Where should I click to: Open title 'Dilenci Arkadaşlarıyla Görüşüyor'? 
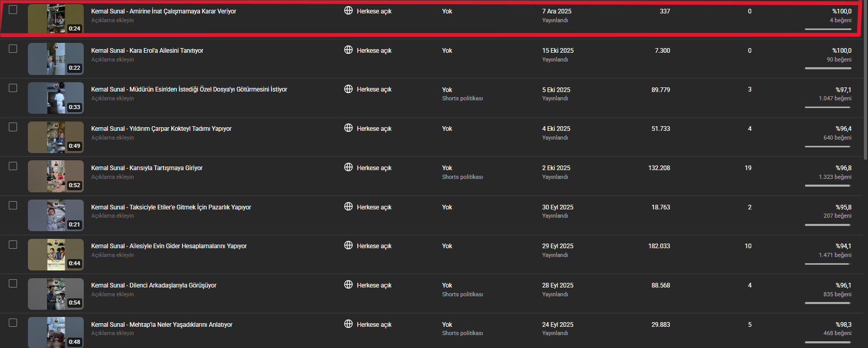point(154,285)
